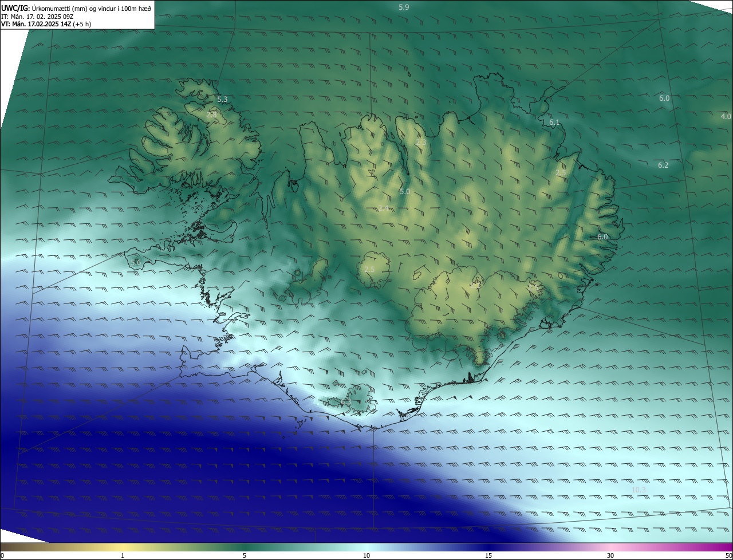Click the 5.3 value over the Westfjords
This screenshot has height=560, width=733.
(x=222, y=100)
